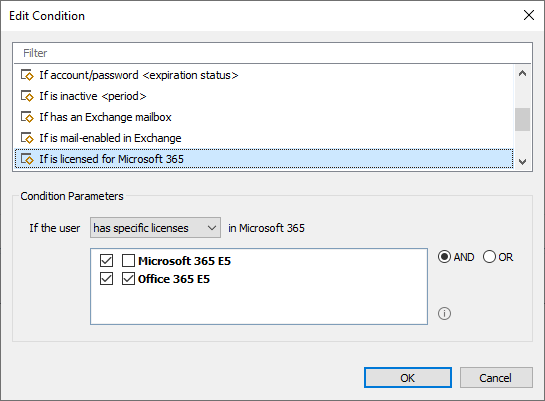Click the condition list scrollbar thumb
This screenshot has width=545, height=401.
click(x=522, y=120)
